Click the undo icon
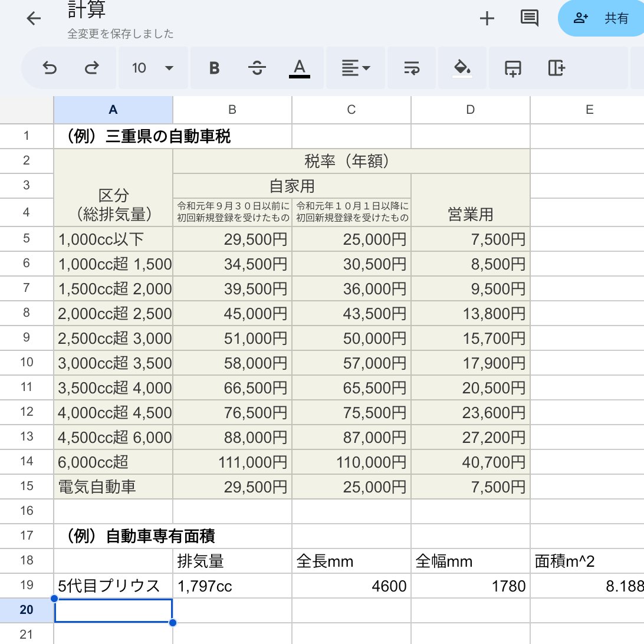The width and height of the screenshot is (644, 644). coord(50,68)
